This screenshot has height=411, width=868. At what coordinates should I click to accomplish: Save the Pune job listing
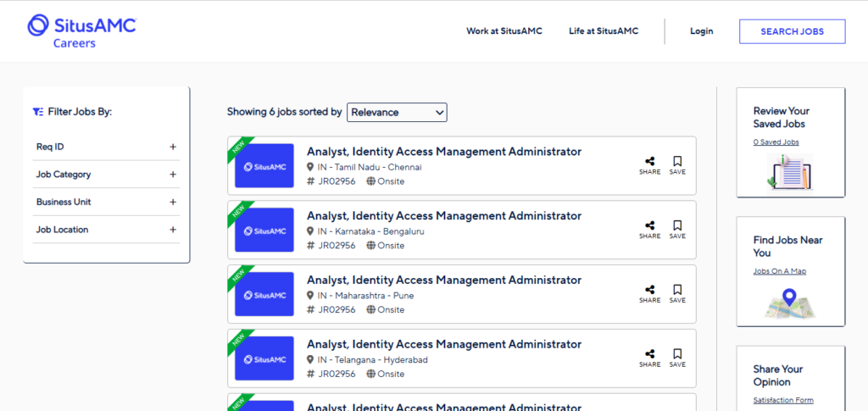click(x=677, y=294)
